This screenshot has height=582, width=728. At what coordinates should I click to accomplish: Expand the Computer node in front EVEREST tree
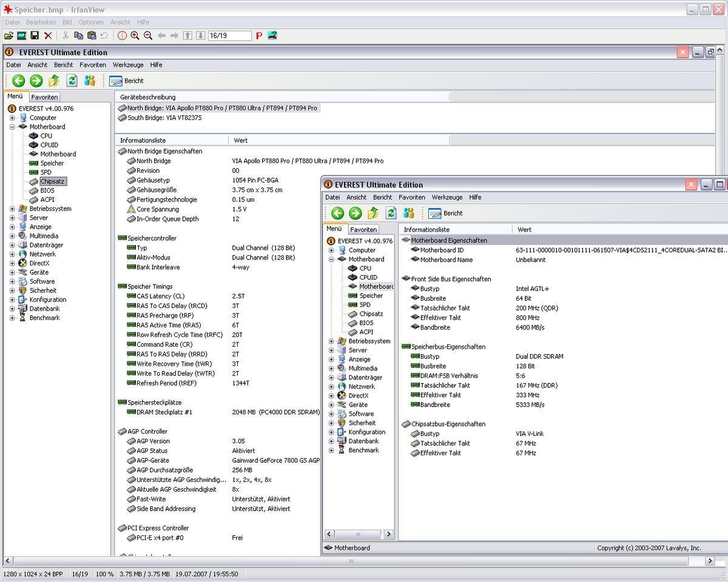point(331,250)
